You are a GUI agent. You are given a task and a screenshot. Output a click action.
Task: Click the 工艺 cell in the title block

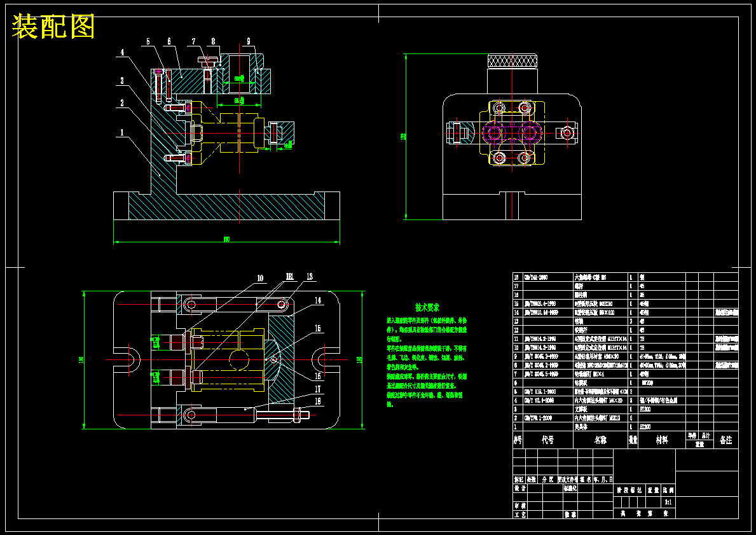point(519,515)
